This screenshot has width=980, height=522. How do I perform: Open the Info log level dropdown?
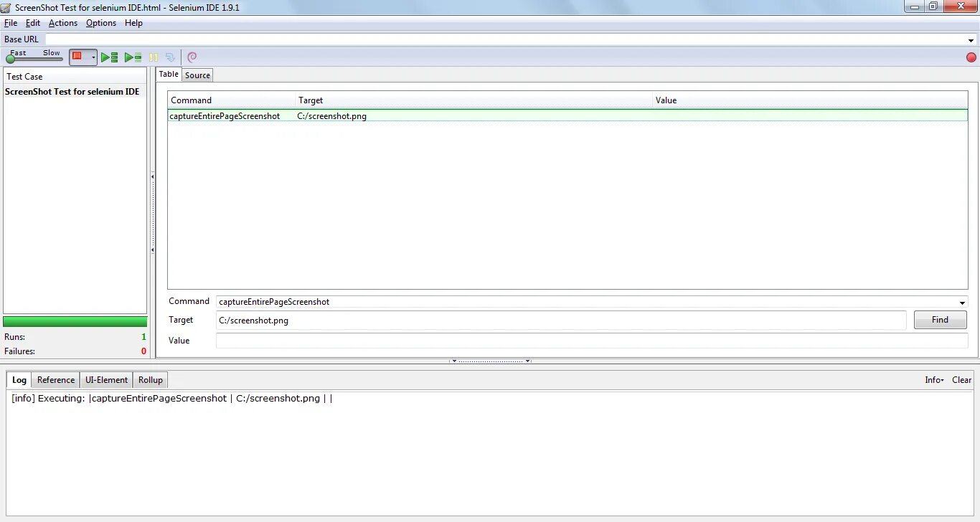(934, 380)
